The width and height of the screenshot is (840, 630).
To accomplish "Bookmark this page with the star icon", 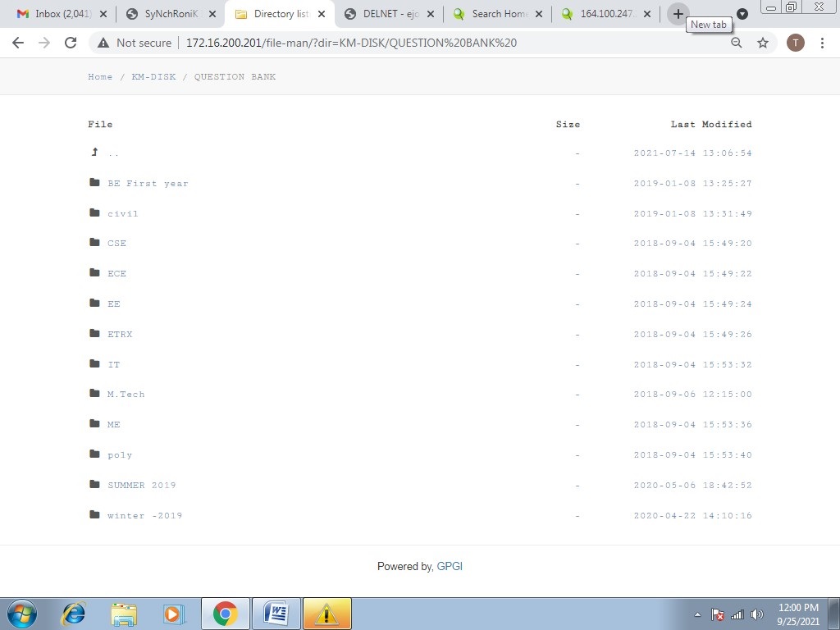I will click(763, 43).
